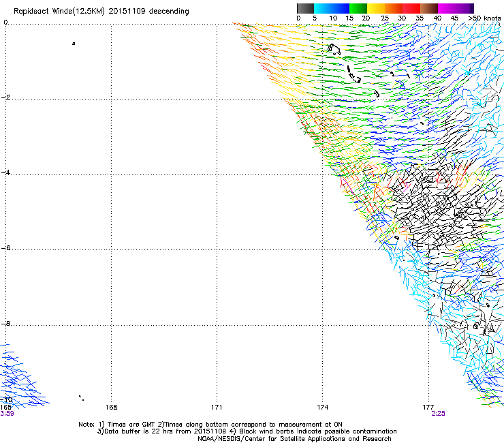
Task: Click the purple "3:59" time stamp
Action: [x=7, y=414]
